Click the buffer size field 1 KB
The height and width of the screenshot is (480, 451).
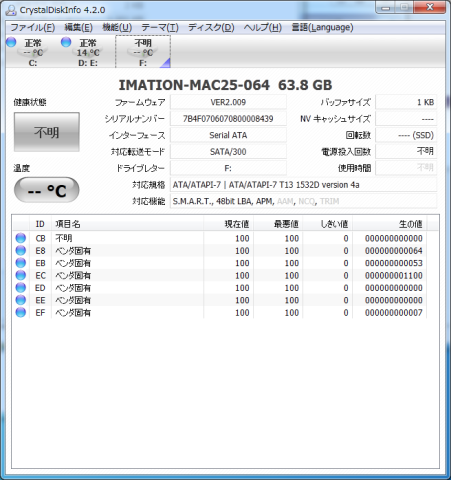click(406, 102)
